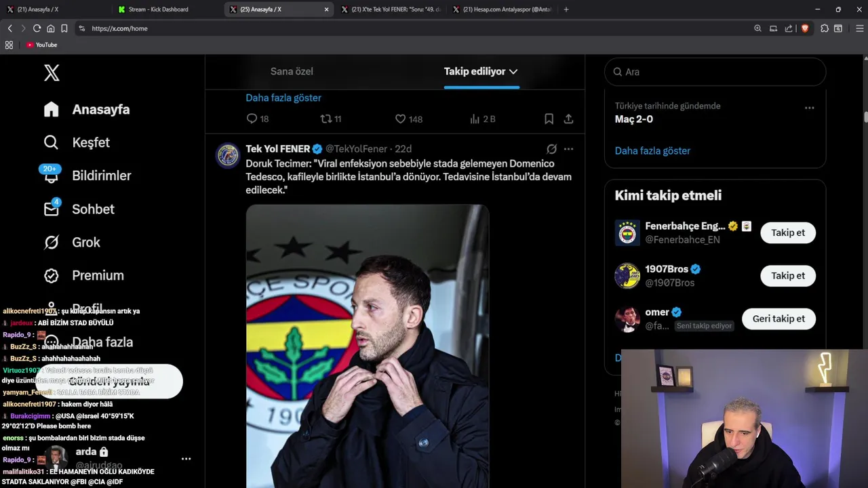This screenshot has height=488, width=868.
Task: Open the Maç 2-0 trending topic
Action: point(634,119)
